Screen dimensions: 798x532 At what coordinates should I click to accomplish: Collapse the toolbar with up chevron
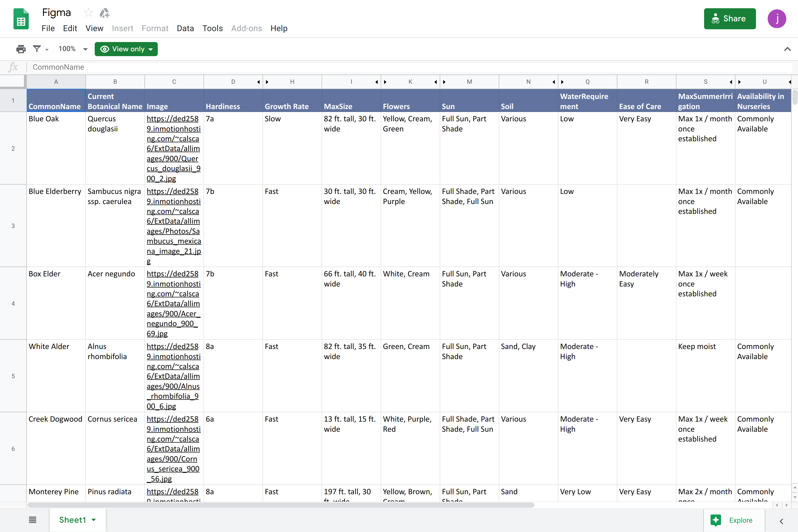(x=787, y=49)
